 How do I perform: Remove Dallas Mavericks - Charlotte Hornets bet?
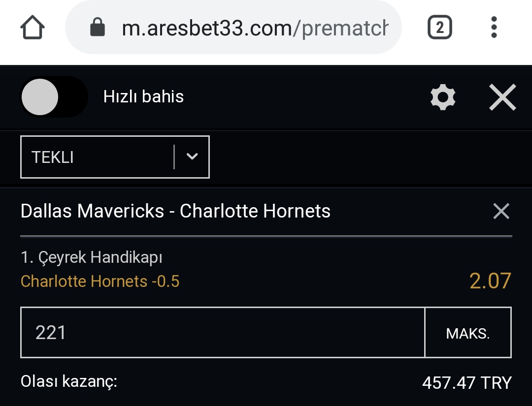tap(501, 211)
